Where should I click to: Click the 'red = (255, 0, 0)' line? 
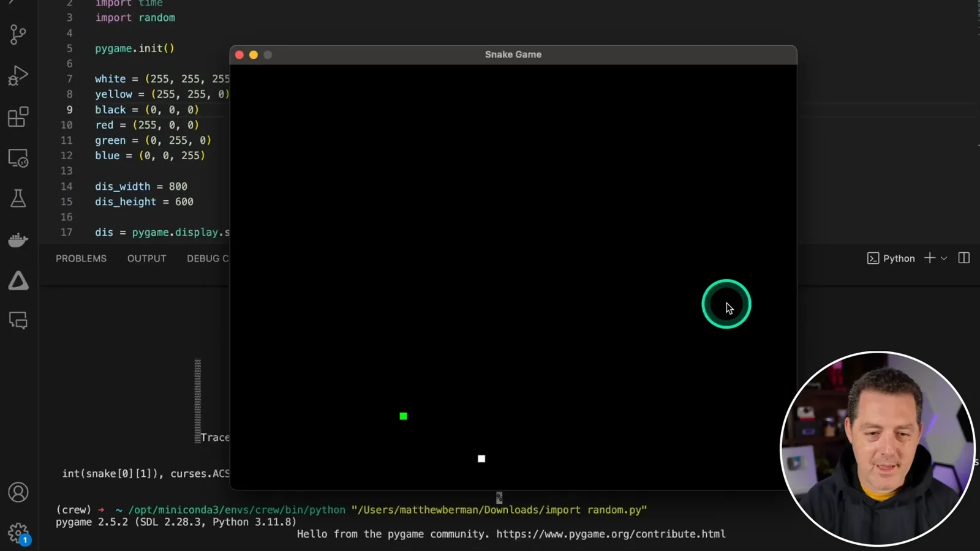point(147,125)
